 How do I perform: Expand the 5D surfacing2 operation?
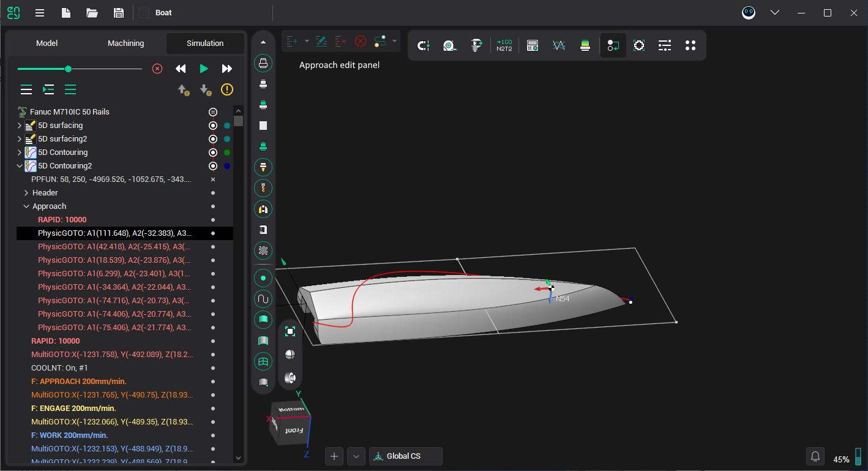click(x=20, y=139)
